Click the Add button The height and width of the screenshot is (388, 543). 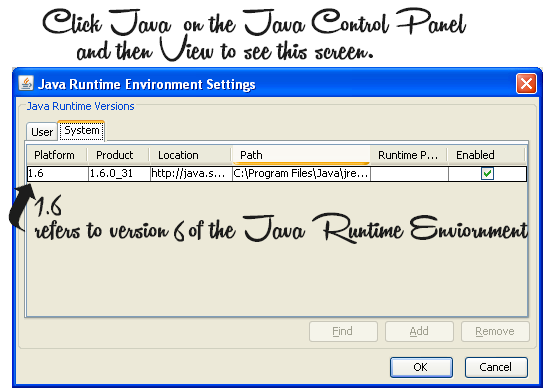coord(419,332)
